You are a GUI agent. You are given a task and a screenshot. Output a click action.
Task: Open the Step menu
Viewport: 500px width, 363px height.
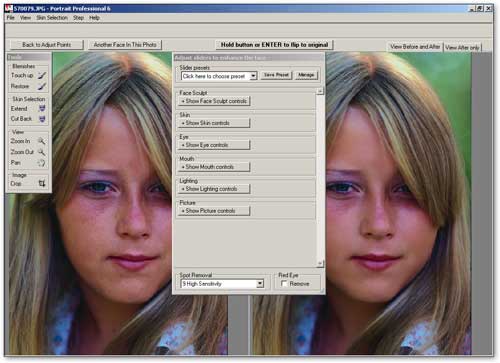tap(79, 18)
